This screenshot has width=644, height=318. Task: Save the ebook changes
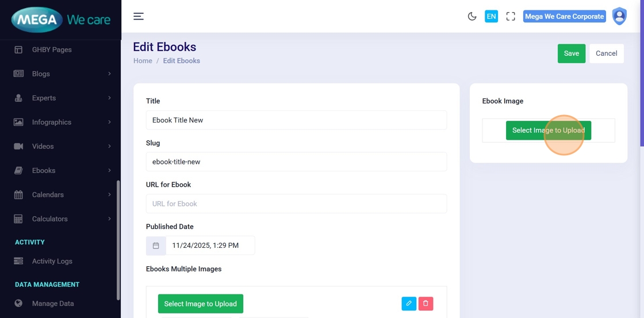571,53
